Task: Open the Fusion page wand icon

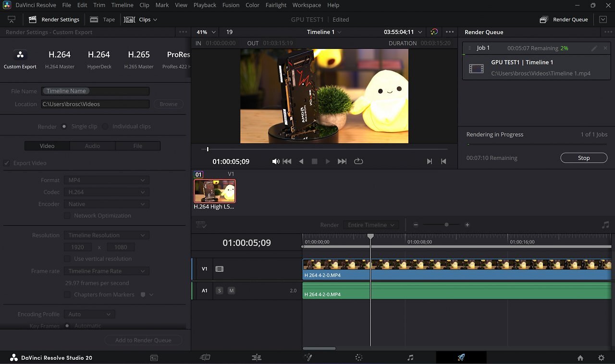Action: (x=308, y=358)
